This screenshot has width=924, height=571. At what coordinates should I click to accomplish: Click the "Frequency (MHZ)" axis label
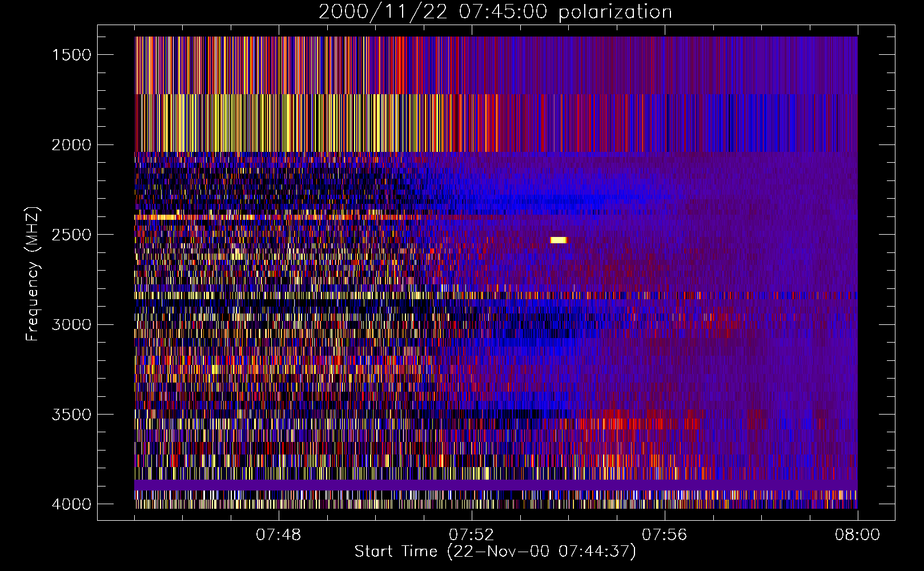(33, 275)
